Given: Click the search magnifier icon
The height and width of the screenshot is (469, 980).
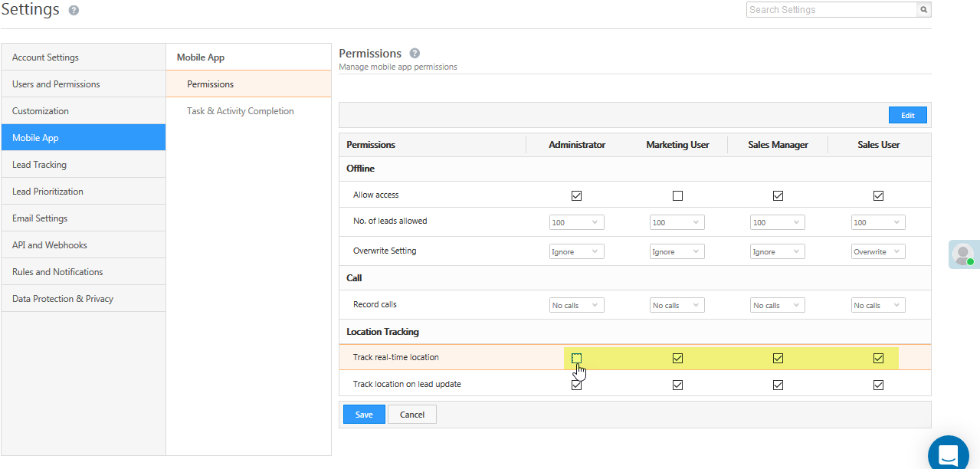Looking at the screenshot, I should pos(924,10).
